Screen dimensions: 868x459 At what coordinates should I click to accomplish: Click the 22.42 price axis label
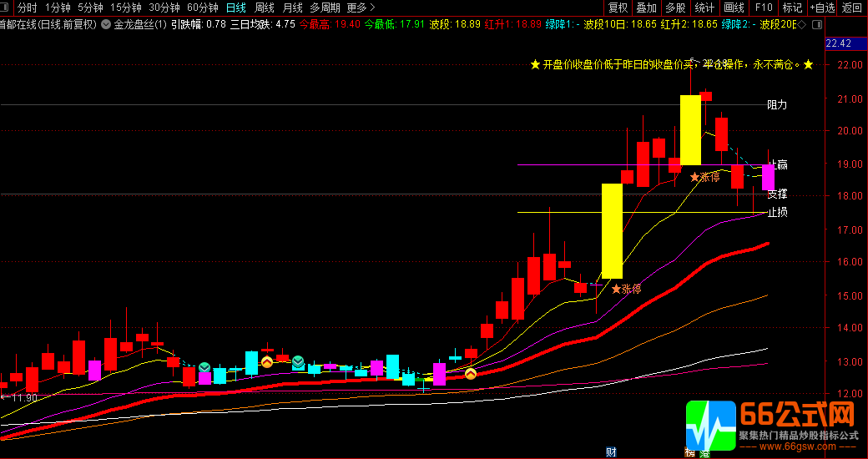tap(838, 43)
